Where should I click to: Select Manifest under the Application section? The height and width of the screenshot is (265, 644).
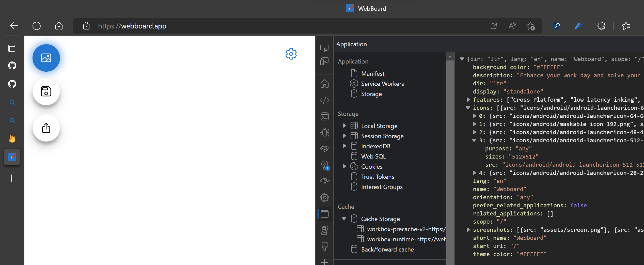373,73
